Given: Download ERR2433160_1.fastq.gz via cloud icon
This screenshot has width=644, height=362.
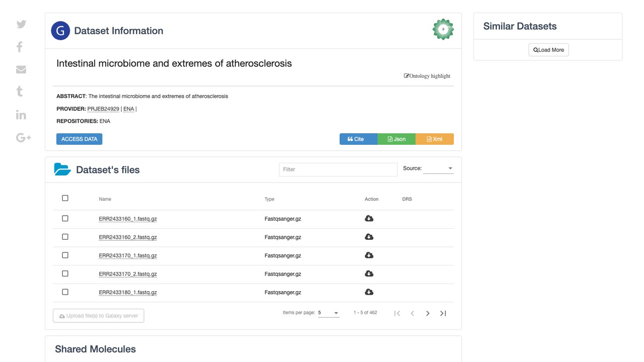Looking at the screenshot, I should [x=369, y=218].
